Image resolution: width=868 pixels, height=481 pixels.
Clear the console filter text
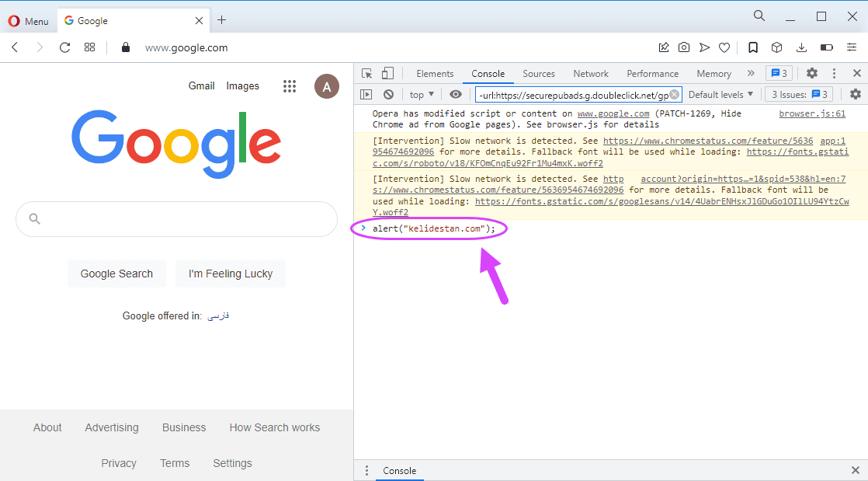pos(674,95)
